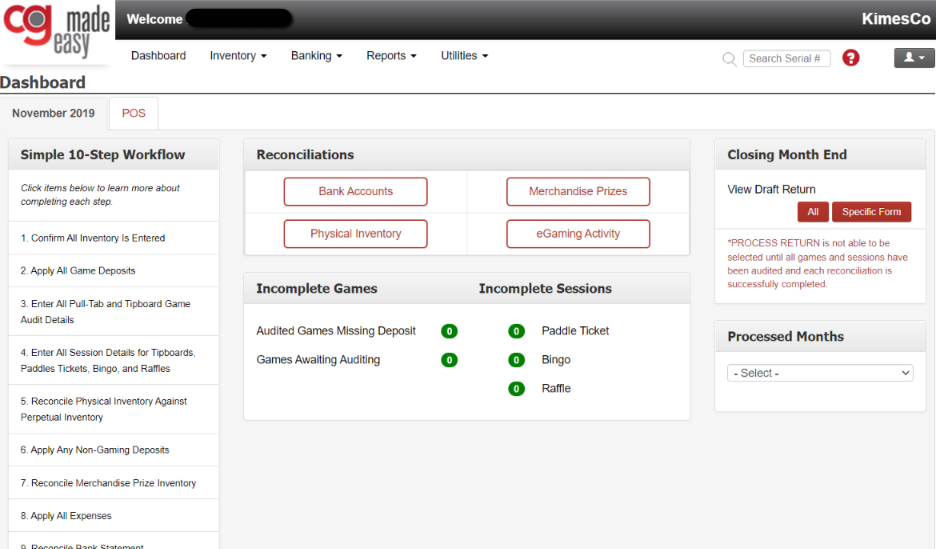This screenshot has width=936, height=549.
Task: Click the search magnifier icon
Action: click(x=729, y=58)
